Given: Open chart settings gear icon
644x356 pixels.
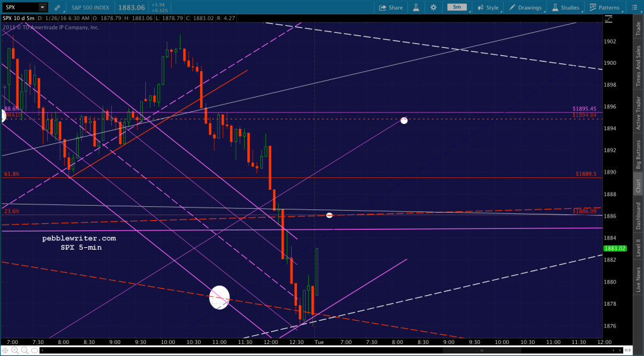Looking at the screenshot, I should coord(433,8).
